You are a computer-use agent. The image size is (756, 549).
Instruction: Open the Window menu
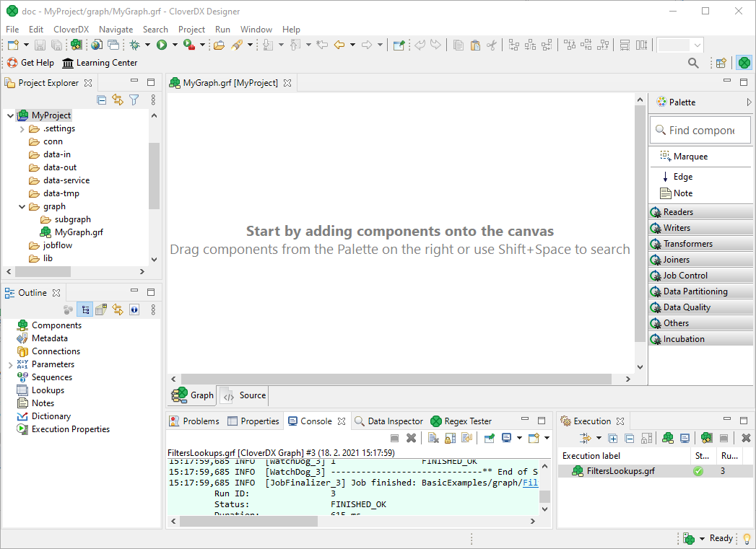pos(256,30)
